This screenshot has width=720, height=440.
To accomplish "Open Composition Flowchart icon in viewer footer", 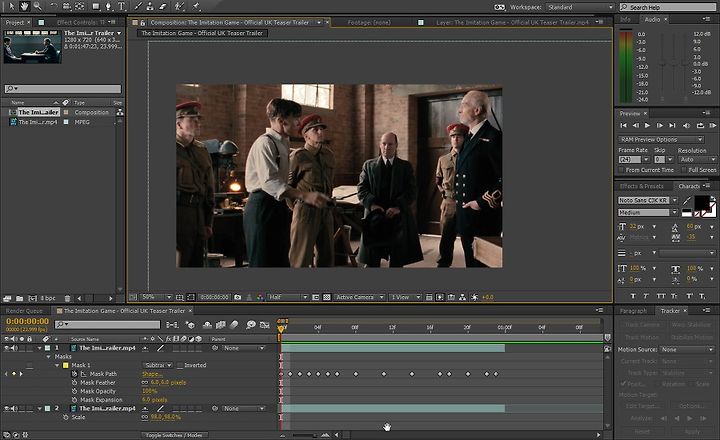I will [462, 297].
